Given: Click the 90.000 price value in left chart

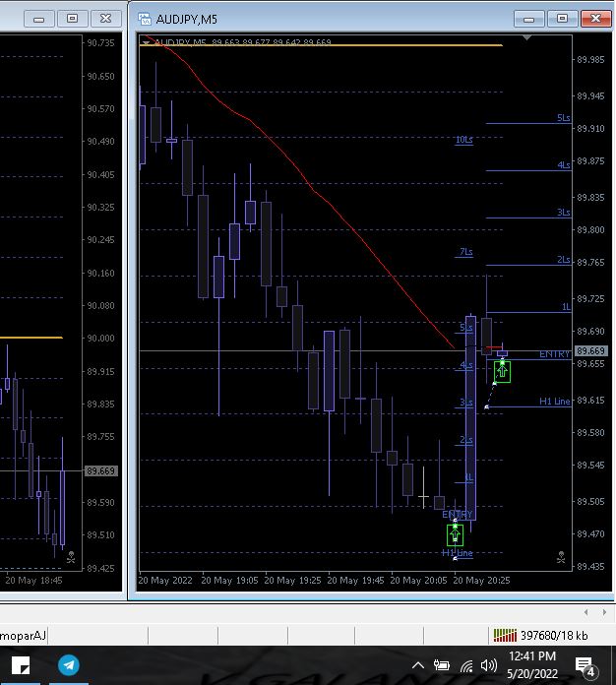Looking at the screenshot, I should click(x=100, y=339).
